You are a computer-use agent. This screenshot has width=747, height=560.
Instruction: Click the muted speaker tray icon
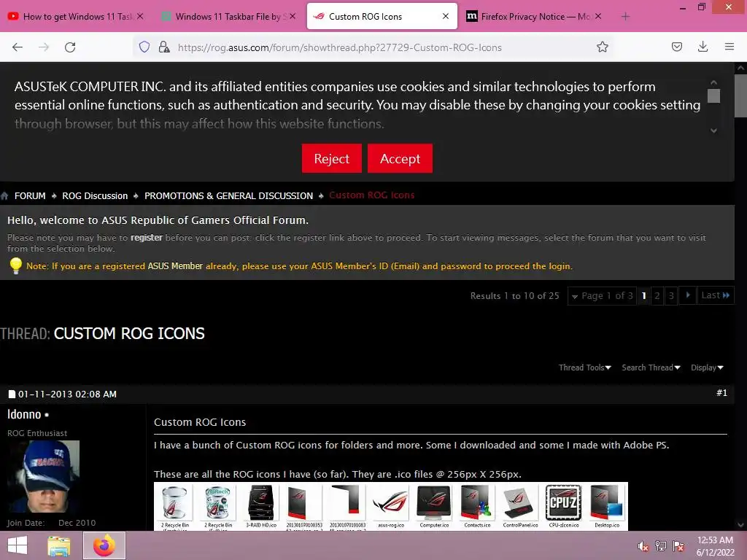click(x=643, y=546)
